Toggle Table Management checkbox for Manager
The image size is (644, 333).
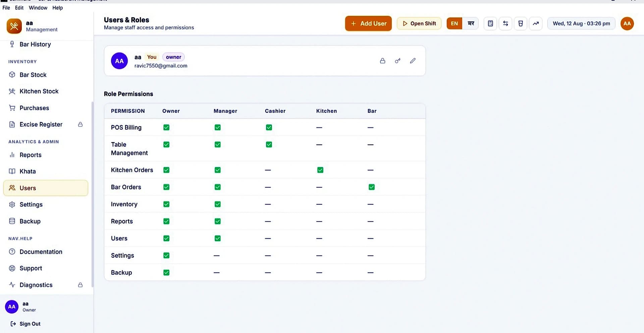(x=218, y=145)
